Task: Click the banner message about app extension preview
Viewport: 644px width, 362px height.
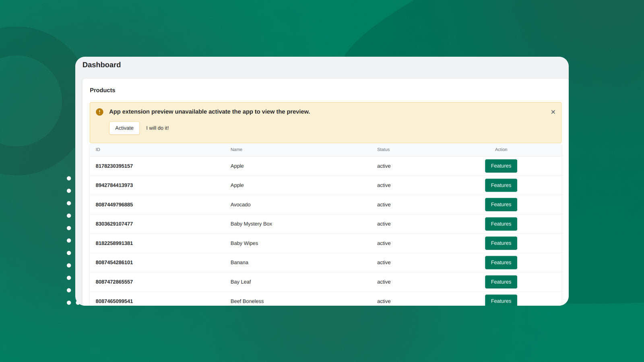Action: pyautogui.click(x=209, y=112)
